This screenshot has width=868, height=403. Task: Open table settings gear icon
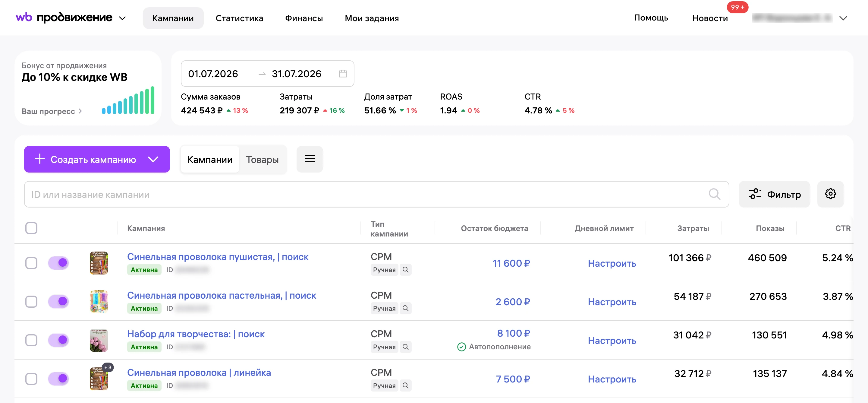[830, 194]
